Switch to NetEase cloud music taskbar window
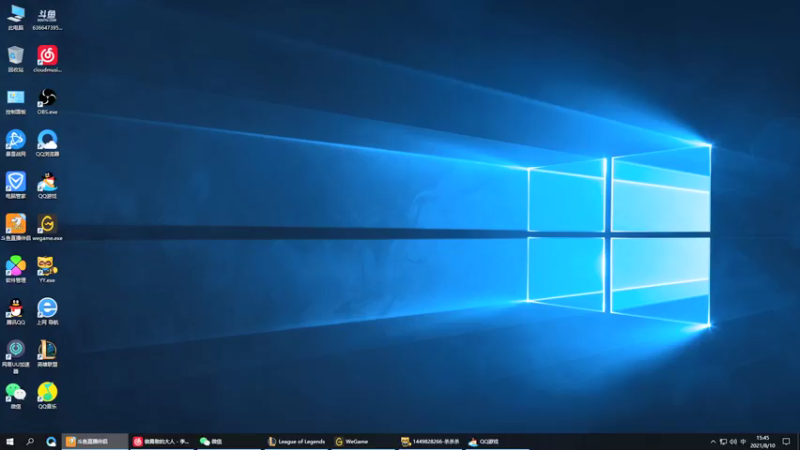The image size is (800, 450). (162, 441)
